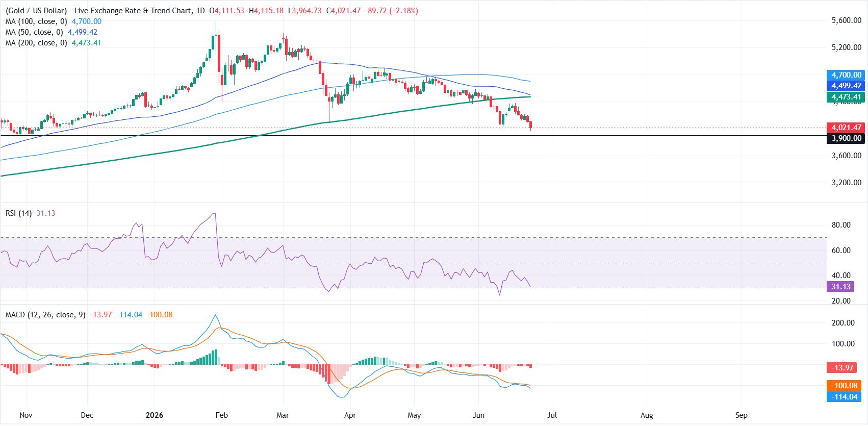The width and height of the screenshot is (868, 426).
Task: Click the red -13.97 MACD axis tag
Action: pos(842,367)
